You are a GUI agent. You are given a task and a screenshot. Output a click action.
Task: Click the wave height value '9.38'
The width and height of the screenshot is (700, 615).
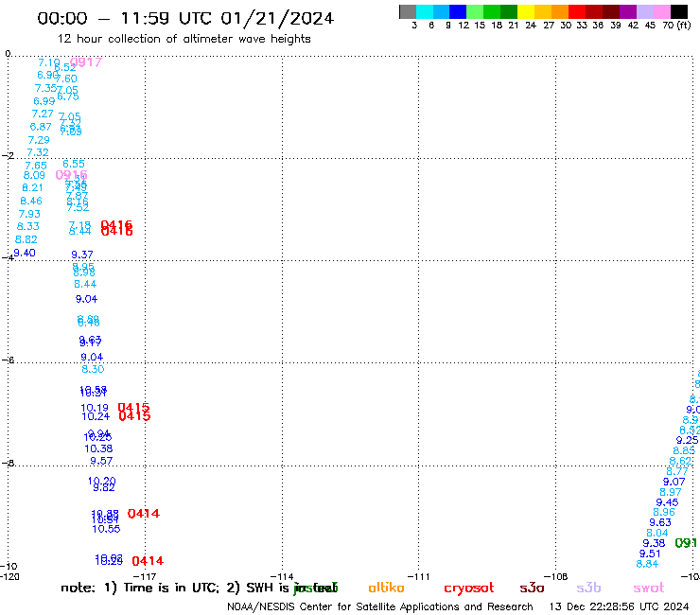(654, 543)
